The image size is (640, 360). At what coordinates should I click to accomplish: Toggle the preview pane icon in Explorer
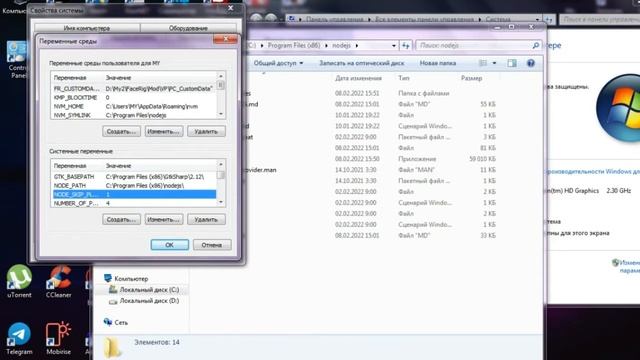click(x=512, y=63)
